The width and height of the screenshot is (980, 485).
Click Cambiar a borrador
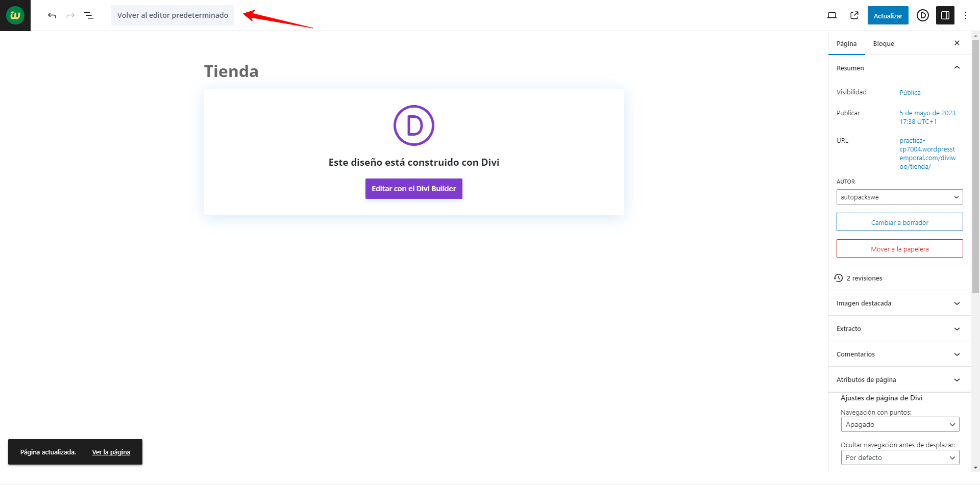point(900,222)
